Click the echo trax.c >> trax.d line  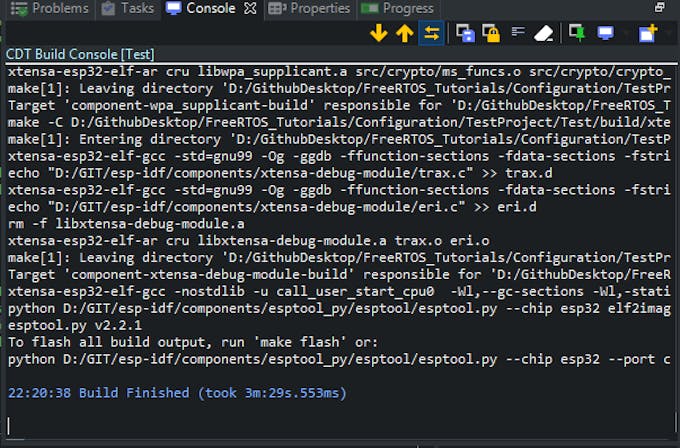click(280, 173)
